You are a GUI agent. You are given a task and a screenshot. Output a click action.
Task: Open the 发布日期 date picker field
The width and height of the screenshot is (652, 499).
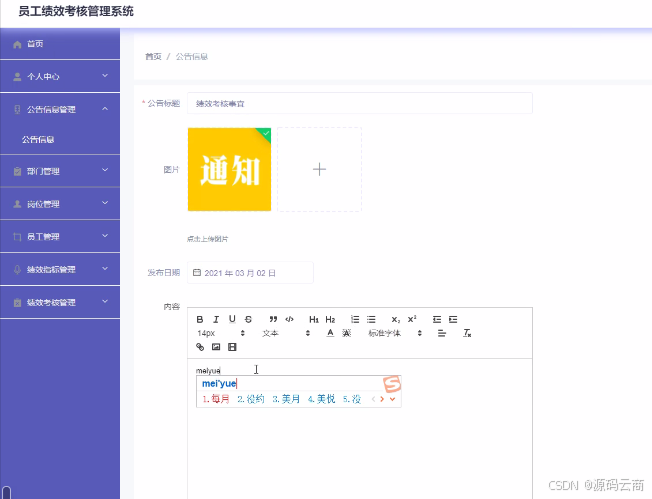(x=250, y=273)
